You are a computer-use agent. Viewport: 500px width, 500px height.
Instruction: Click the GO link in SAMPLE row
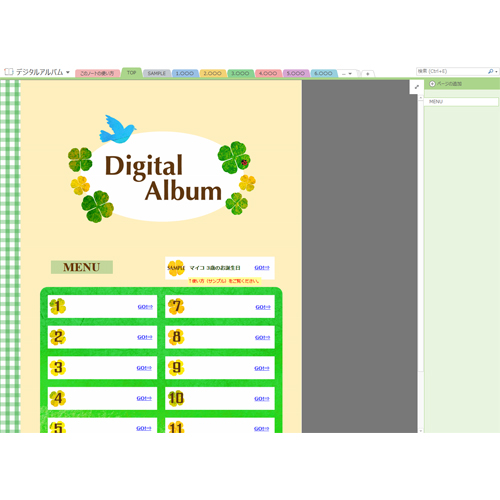tap(262, 268)
